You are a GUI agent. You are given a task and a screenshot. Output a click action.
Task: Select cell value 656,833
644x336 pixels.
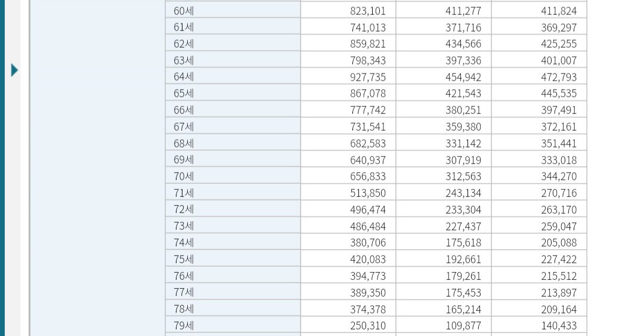(348, 176)
